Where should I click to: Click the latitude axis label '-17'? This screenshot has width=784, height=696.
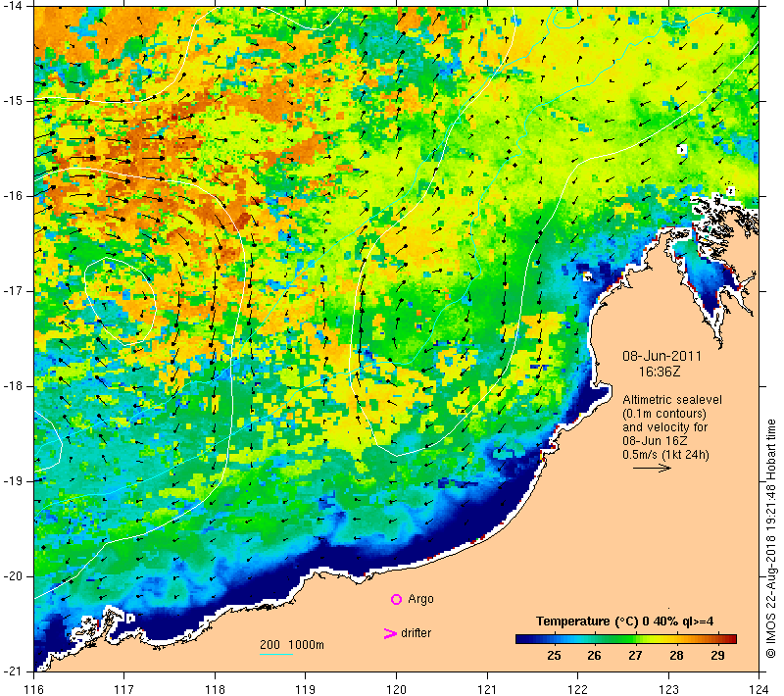(x=12, y=291)
